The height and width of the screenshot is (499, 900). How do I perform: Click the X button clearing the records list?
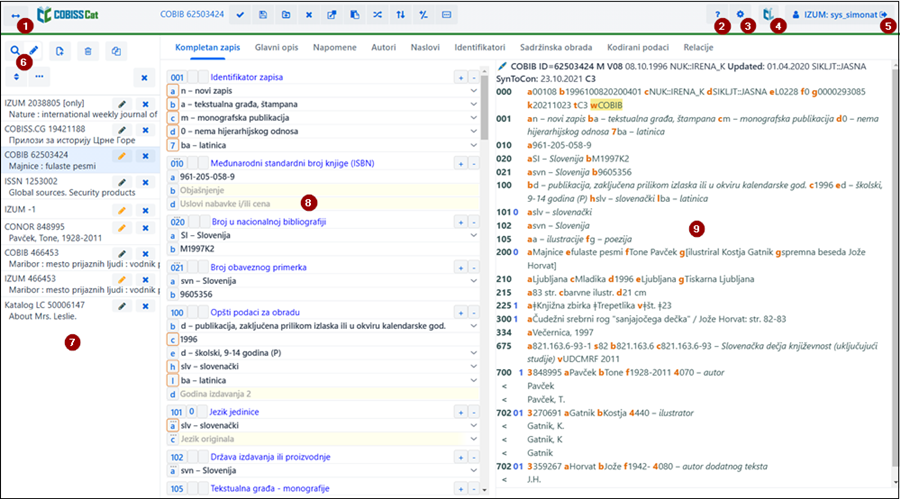(x=144, y=78)
